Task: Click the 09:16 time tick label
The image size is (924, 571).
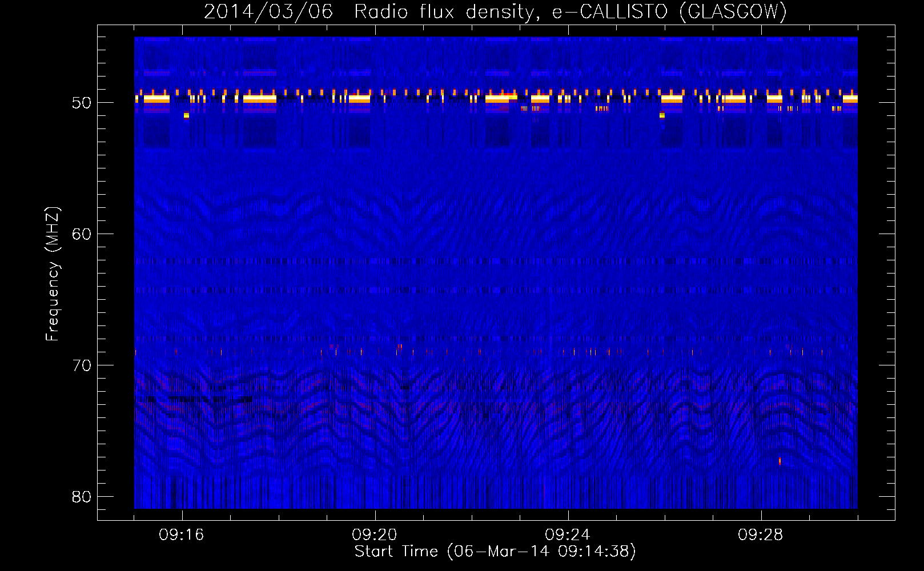Action: click(x=182, y=535)
